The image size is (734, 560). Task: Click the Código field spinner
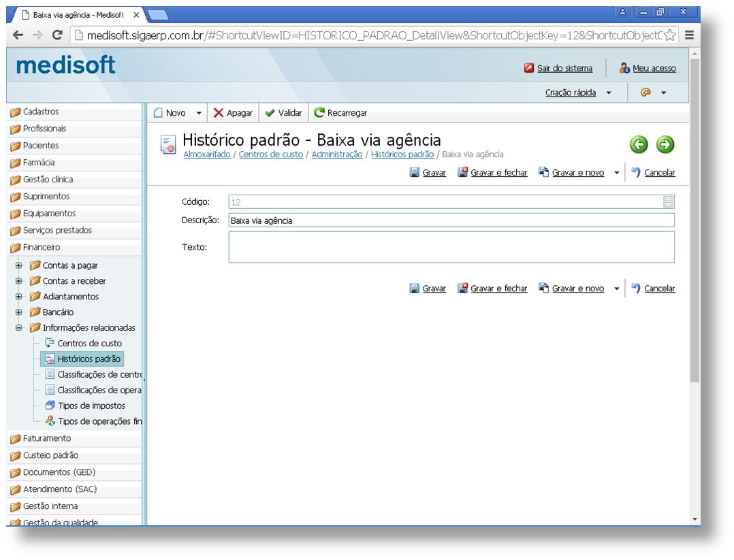point(669,201)
